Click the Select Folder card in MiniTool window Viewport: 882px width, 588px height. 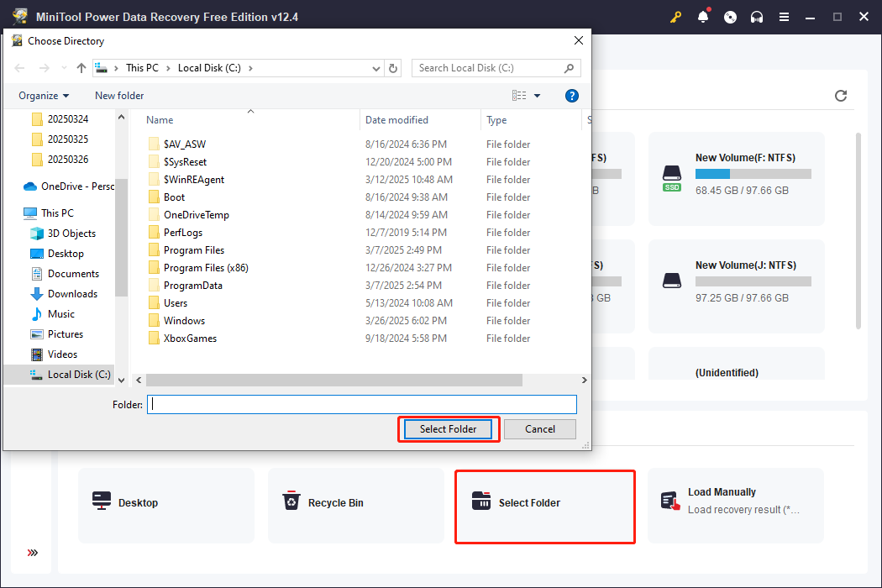pyautogui.click(x=545, y=507)
